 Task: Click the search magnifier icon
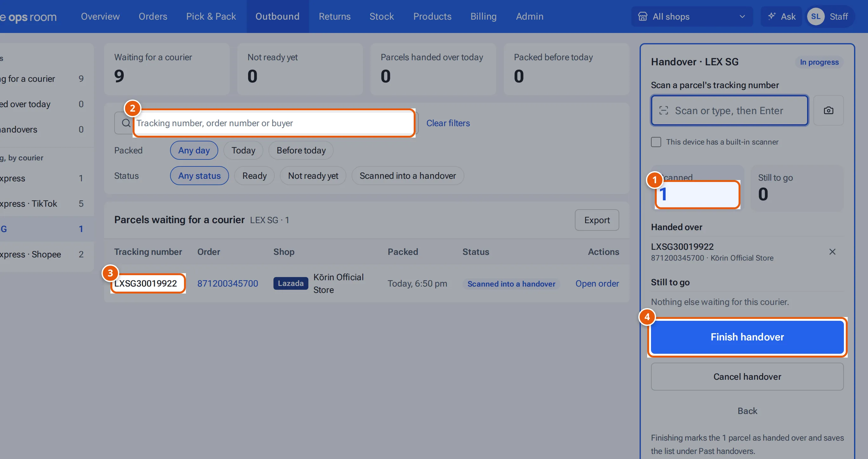tap(126, 123)
